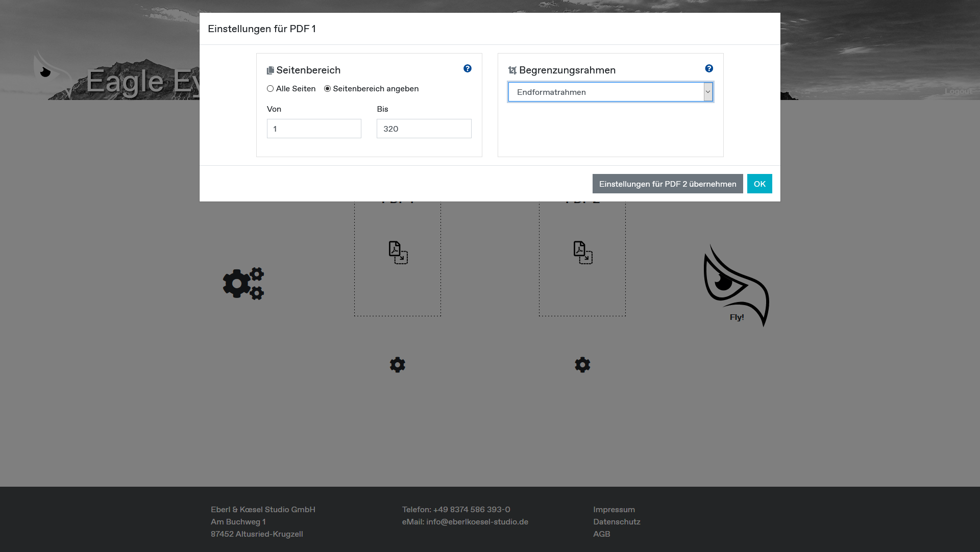Open help for Begrenzungsrahmen section
The height and width of the screenshot is (552, 980).
coord(709,68)
